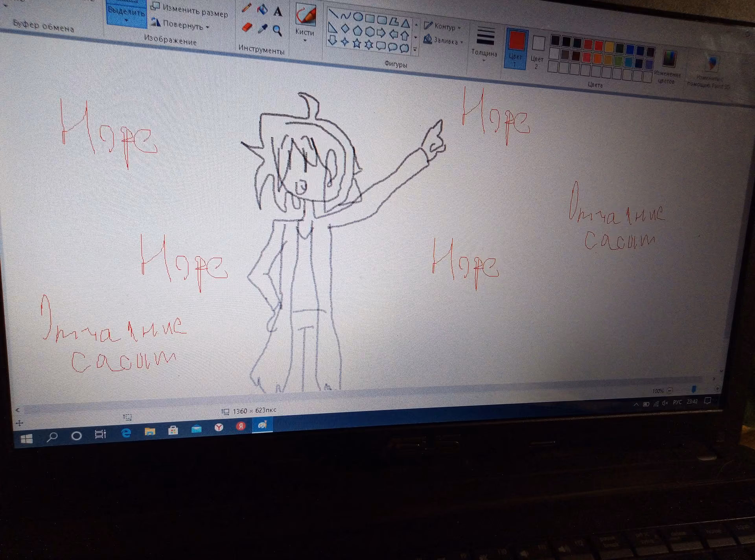The image size is (755, 560).
Task: Open the Windows Start menu
Action: pyautogui.click(x=26, y=438)
